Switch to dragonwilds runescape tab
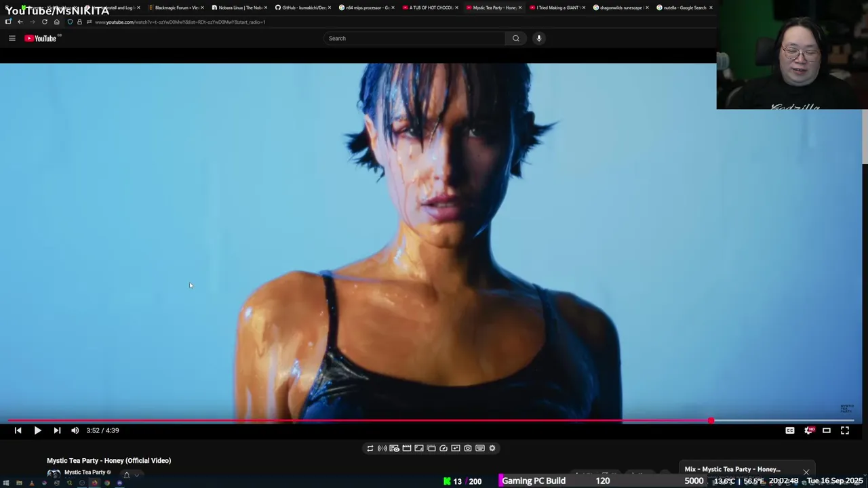This screenshot has height=488, width=868. point(620,7)
